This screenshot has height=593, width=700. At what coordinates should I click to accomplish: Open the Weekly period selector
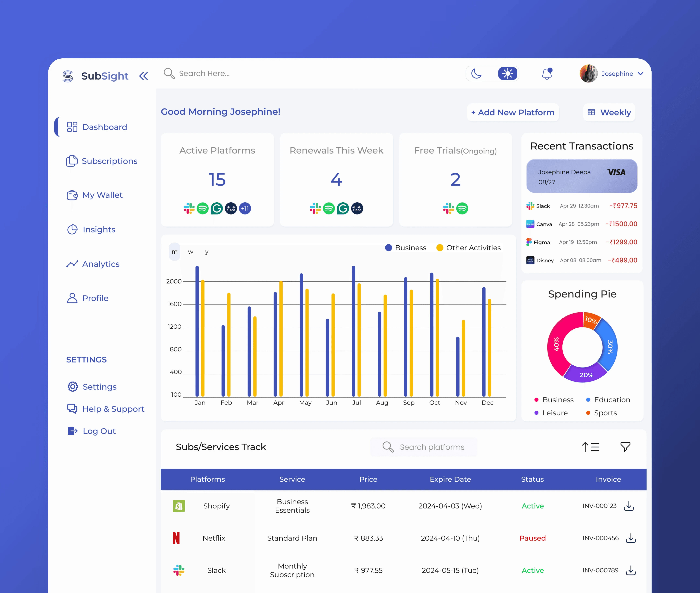click(x=609, y=112)
